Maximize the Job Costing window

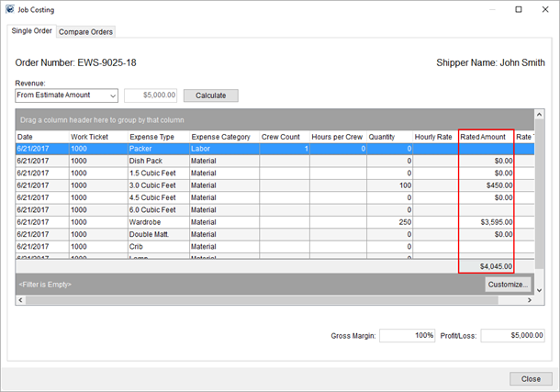519,9
